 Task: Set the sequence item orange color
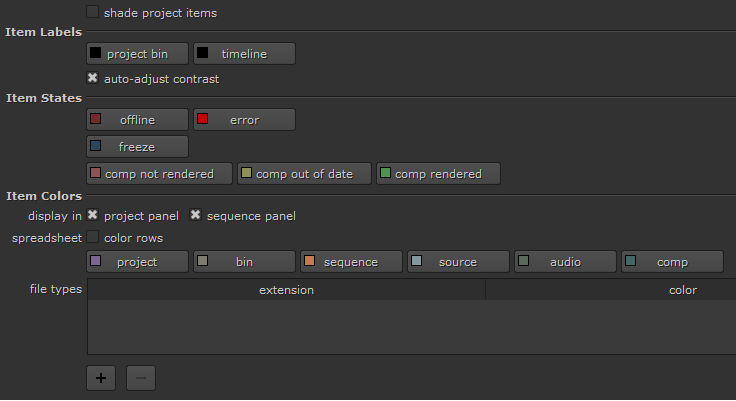[351, 262]
